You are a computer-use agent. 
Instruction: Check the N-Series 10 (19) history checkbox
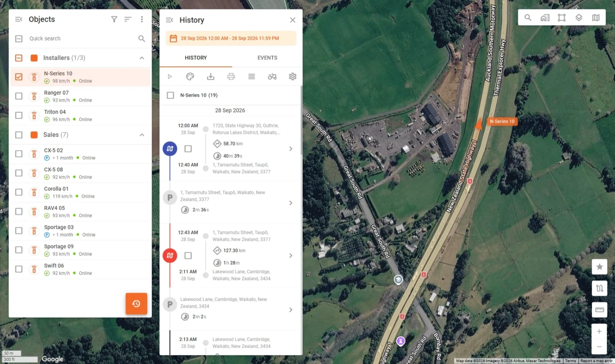pos(171,95)
